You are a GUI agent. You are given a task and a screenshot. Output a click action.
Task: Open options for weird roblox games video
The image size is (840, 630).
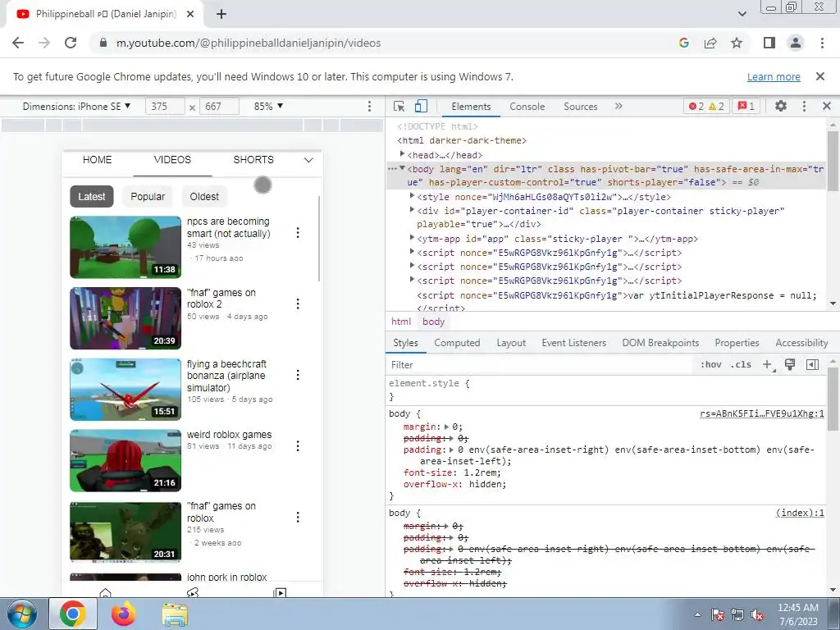tap(298, 445)
